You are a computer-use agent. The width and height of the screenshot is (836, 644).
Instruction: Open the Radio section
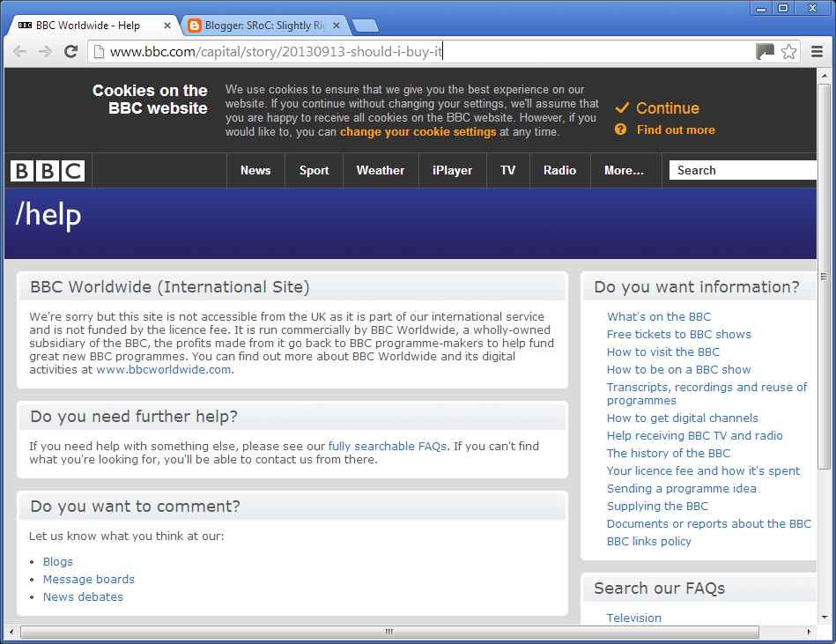coord(559,171)
